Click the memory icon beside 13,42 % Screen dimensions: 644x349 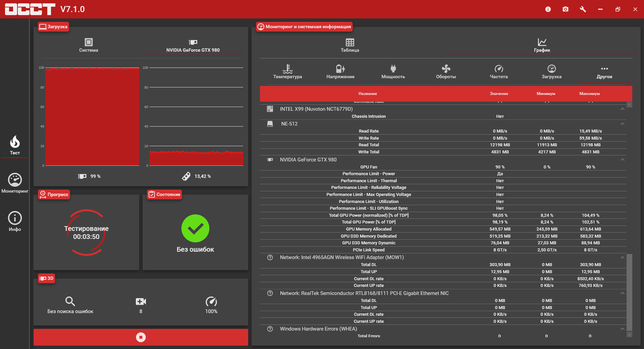coord(186,176)
